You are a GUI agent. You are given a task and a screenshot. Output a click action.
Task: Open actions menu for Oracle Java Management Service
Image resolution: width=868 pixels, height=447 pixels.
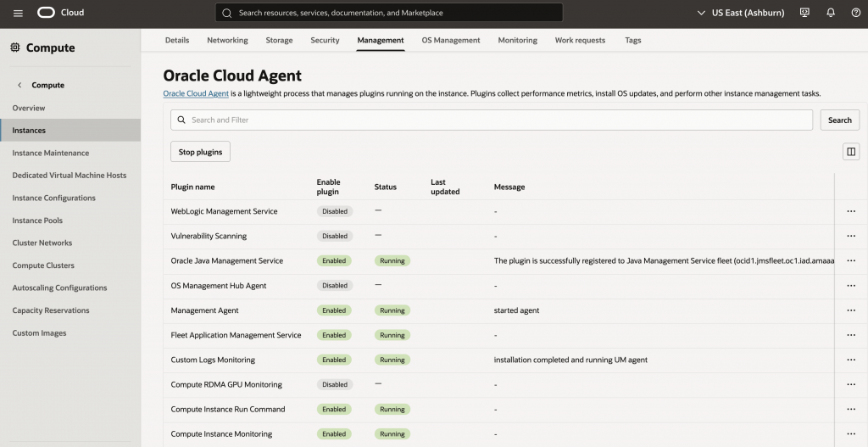point(851,260)
